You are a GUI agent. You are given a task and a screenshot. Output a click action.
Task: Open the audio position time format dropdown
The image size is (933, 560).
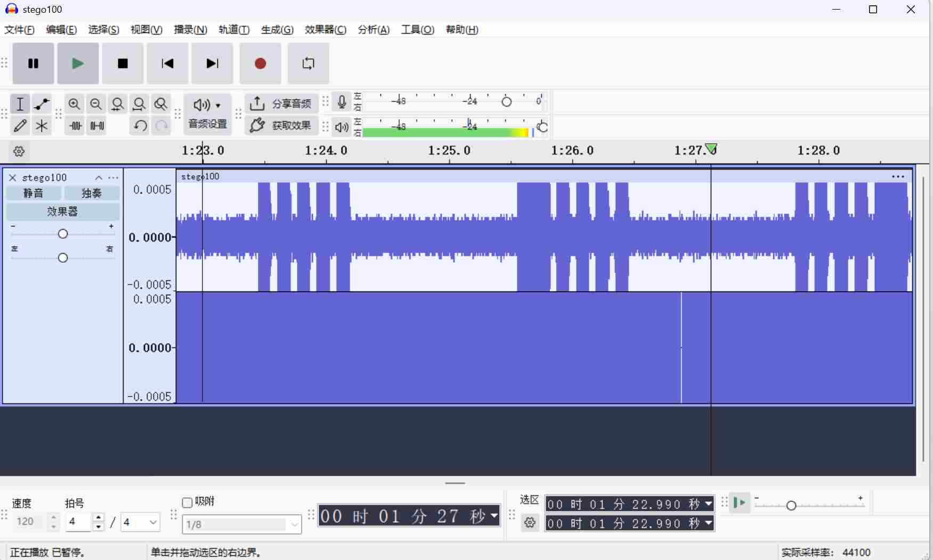point(494,516)
